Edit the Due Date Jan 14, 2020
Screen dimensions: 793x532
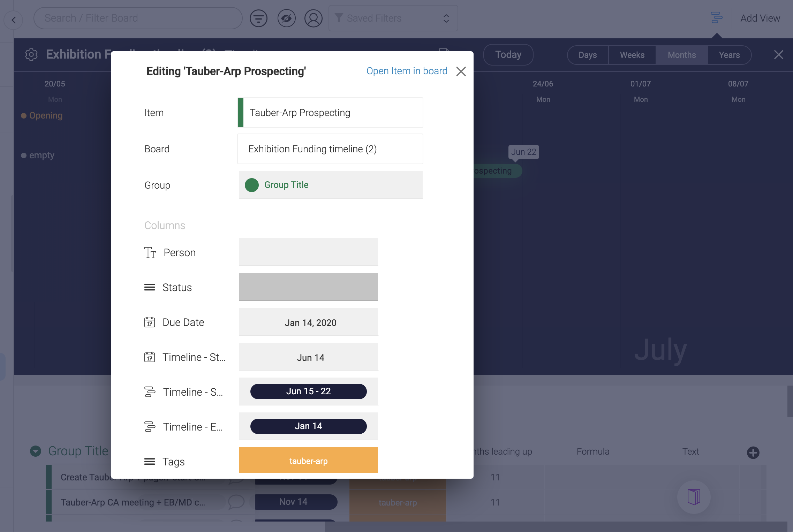(308, 322)
